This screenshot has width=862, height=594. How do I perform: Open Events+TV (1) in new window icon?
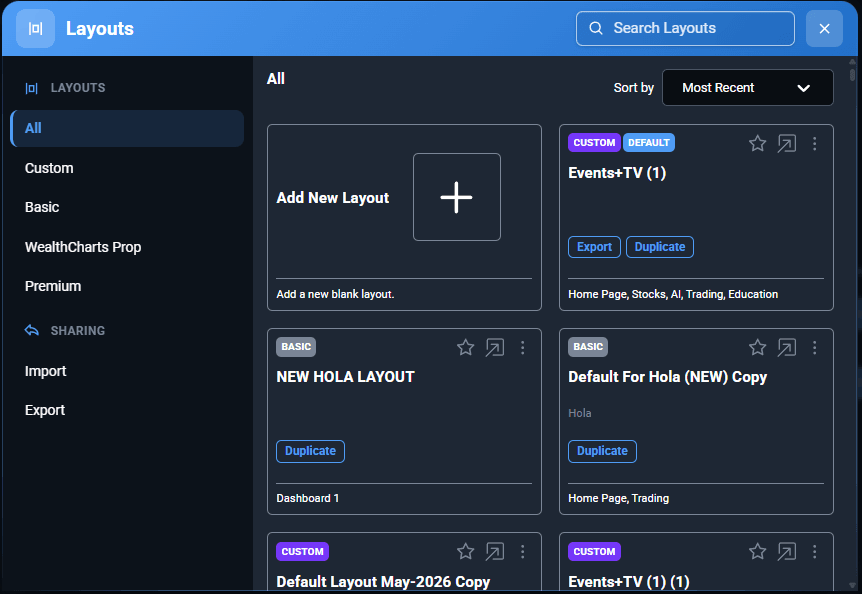tap(787, 143)
